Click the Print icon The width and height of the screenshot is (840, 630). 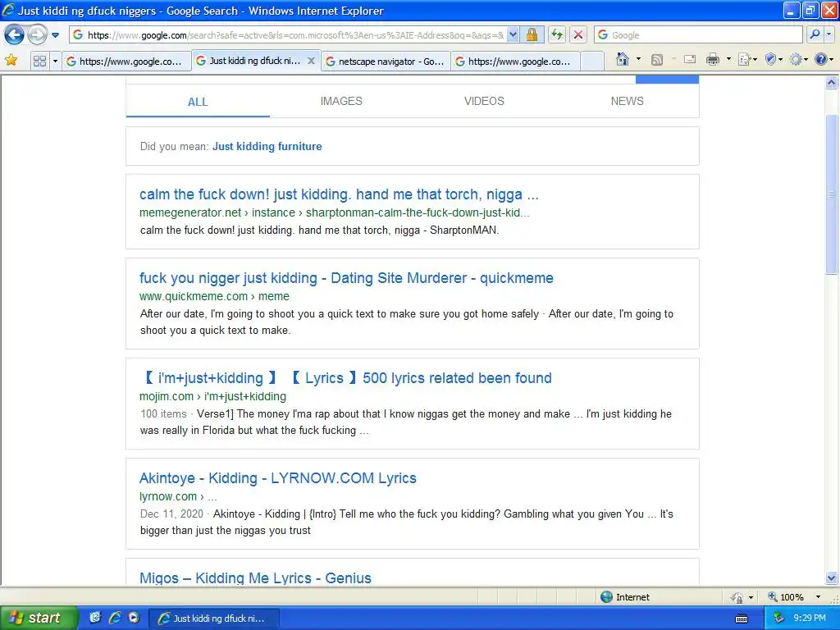point(713,59)
